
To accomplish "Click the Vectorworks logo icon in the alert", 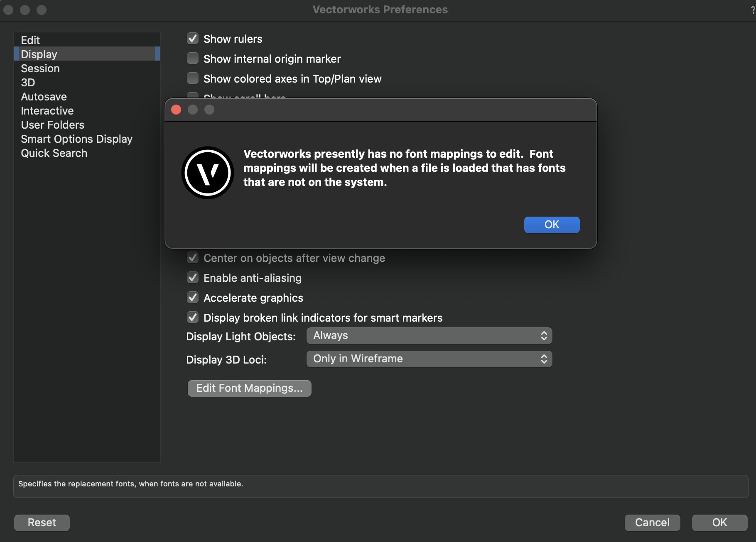I will [208, 173].
